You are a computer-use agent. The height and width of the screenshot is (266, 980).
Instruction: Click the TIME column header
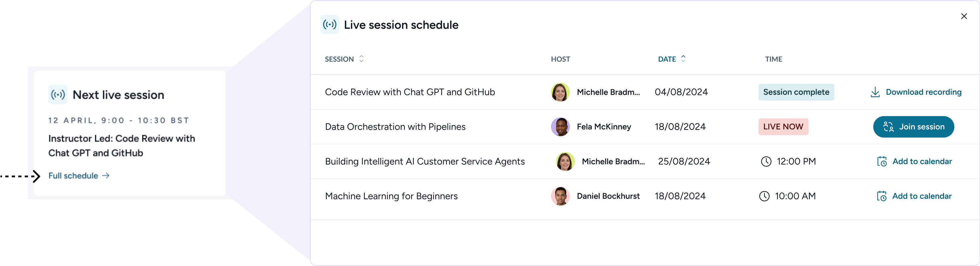[773, 59]
